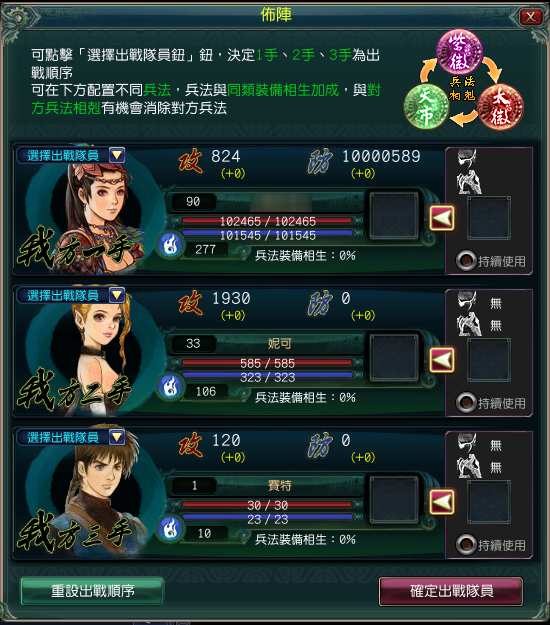Click pink left-arrow button in 妮可 row
Image resolution: width=550 pixels, height=625 pixels.
point(442,360)
